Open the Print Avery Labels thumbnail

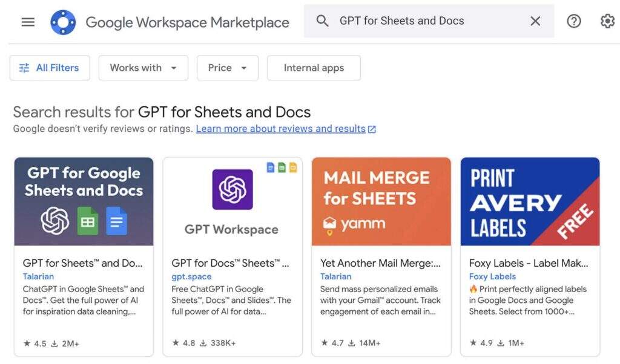click(x=530, y=201)
